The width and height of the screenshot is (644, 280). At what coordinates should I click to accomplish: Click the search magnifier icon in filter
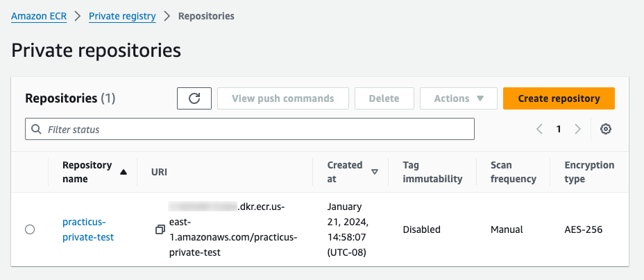tap(36, 130)
